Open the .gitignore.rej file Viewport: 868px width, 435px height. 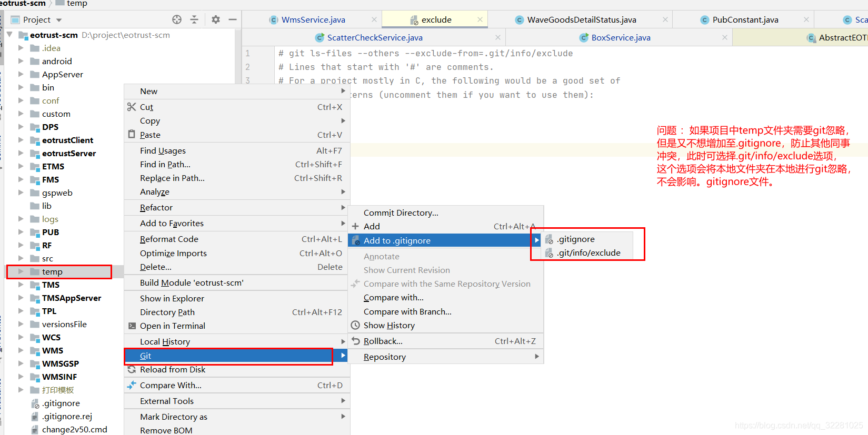click(x=67, y=416)
